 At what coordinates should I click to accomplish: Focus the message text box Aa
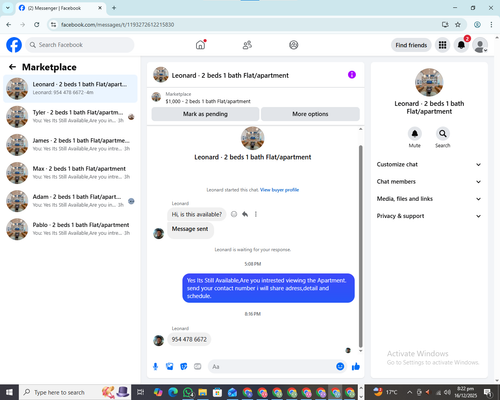[271, 367]
